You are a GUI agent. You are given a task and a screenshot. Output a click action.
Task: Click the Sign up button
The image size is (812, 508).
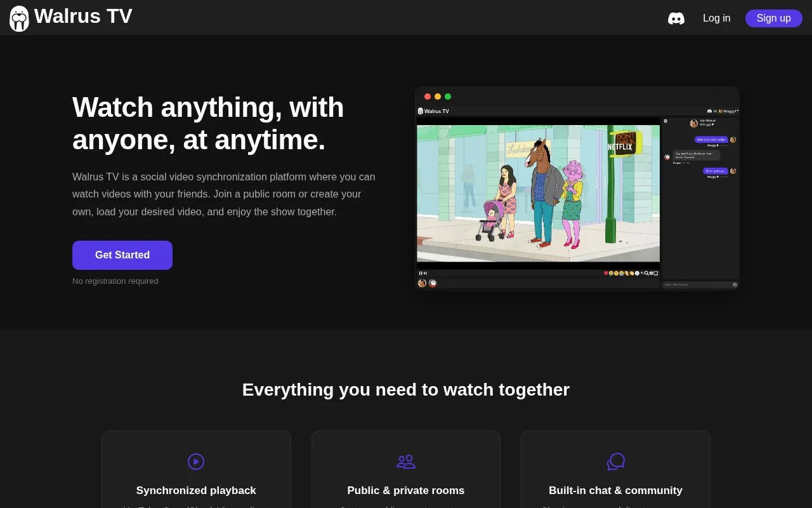[774, 18]
